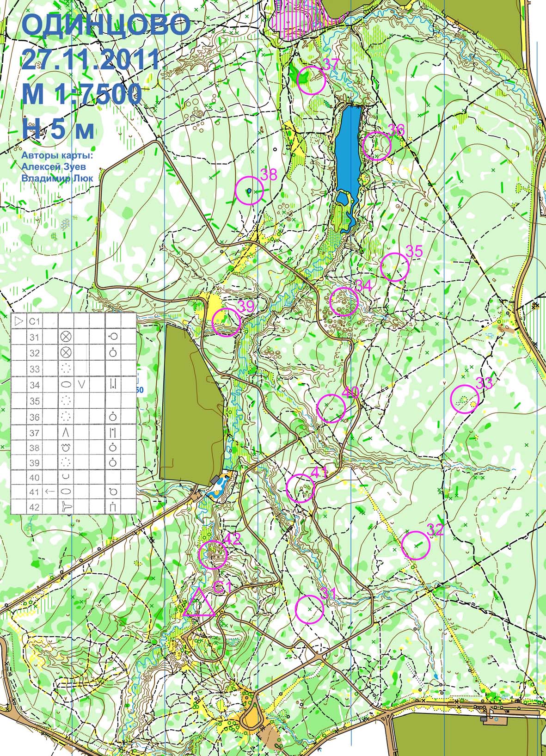Screen dimensions: 546x756
Task: Select control circle 40 at the map center
Action: coord(331,408)
